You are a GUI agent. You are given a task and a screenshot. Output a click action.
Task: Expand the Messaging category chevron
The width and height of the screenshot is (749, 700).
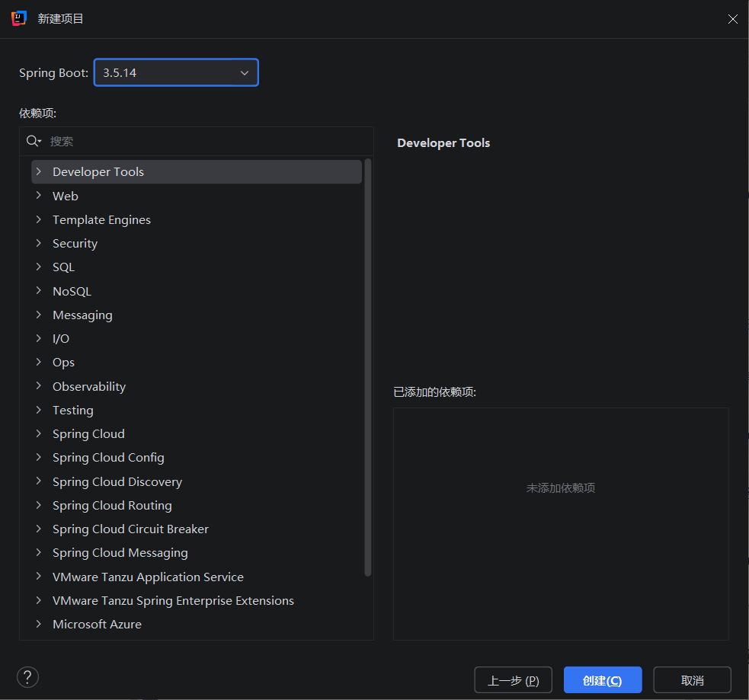[39, 315]
